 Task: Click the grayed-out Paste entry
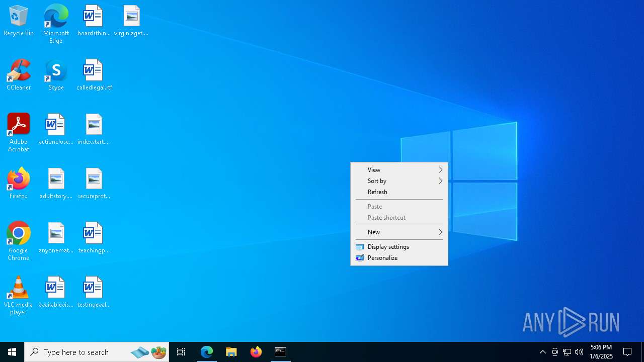(399, 207)
